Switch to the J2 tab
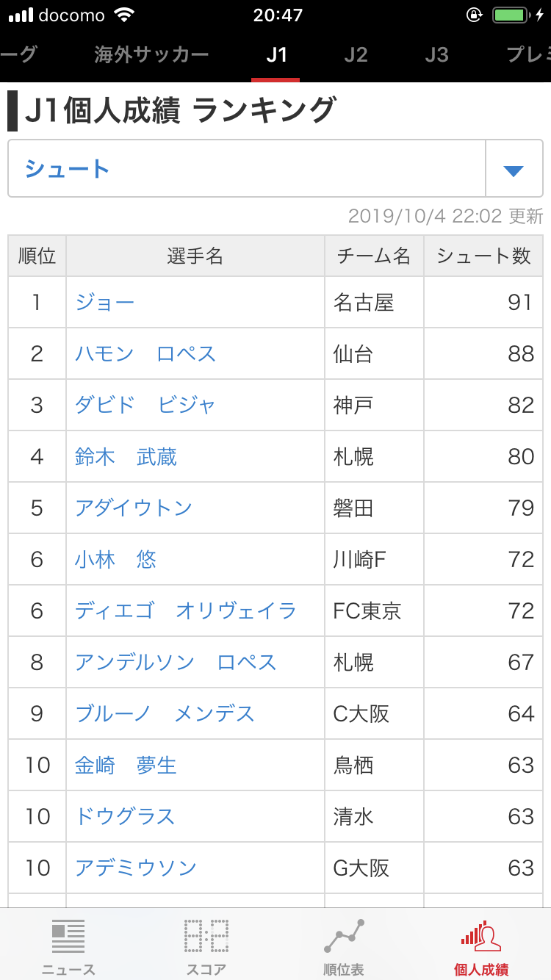Image resolution: width=551 pixels, height=980 pixels. click(x=356, y=54)
